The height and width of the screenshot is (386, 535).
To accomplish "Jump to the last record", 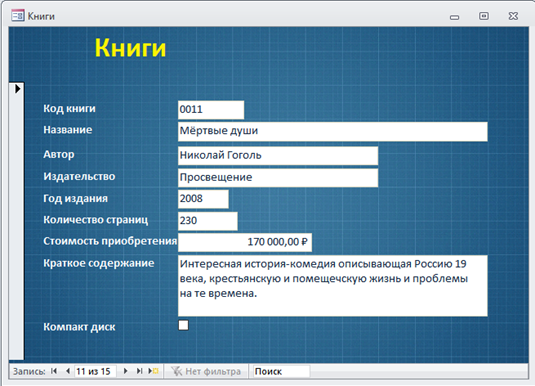I will click(x=139, y=371).
